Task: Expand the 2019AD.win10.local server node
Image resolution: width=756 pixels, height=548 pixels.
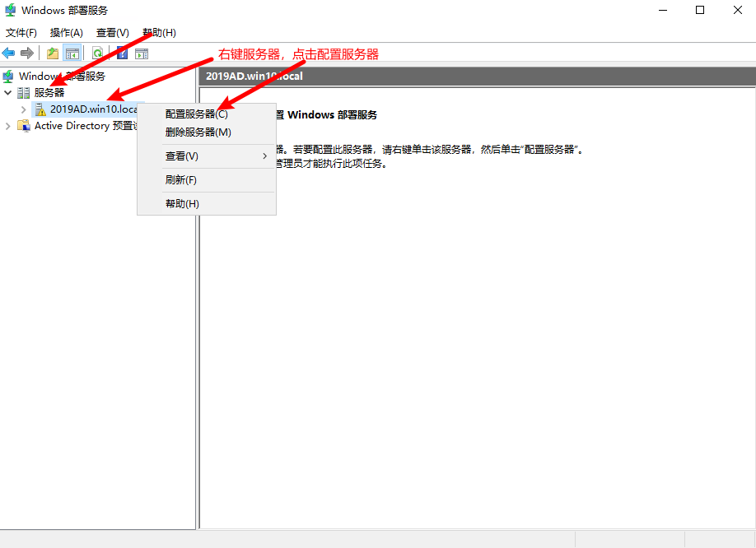Action: click(x=24, y=109)
